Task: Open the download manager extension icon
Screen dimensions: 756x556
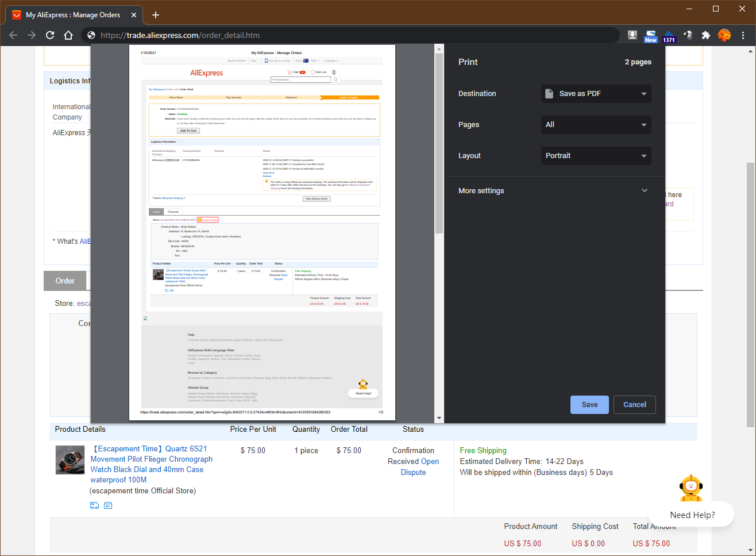Action: pyautogui.click(x=632, y=35)
